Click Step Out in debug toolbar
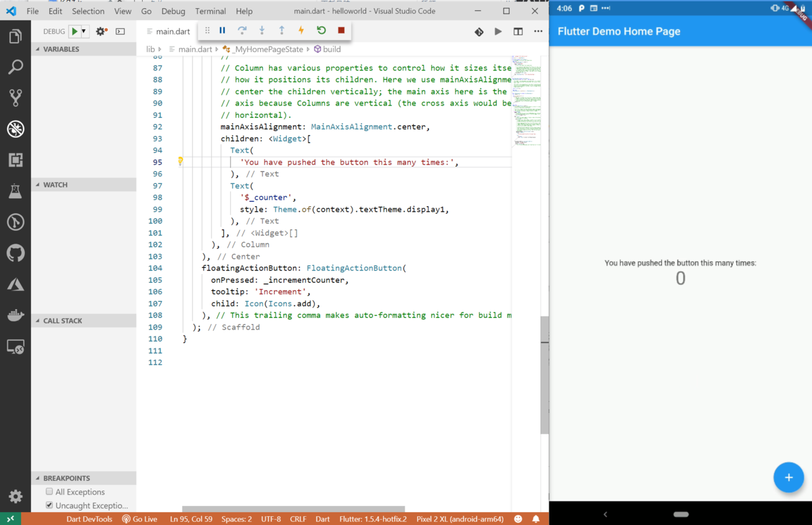 pos(281,30)
